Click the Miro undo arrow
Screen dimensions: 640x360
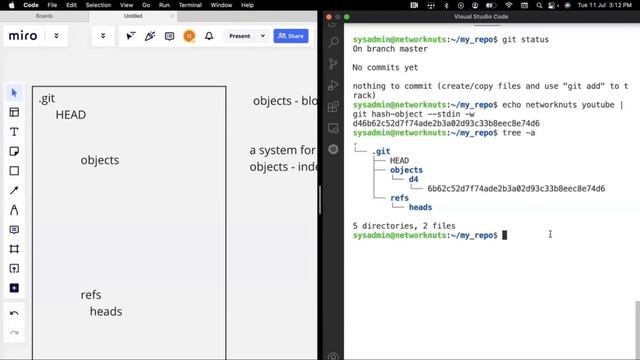tap(14, 313)
